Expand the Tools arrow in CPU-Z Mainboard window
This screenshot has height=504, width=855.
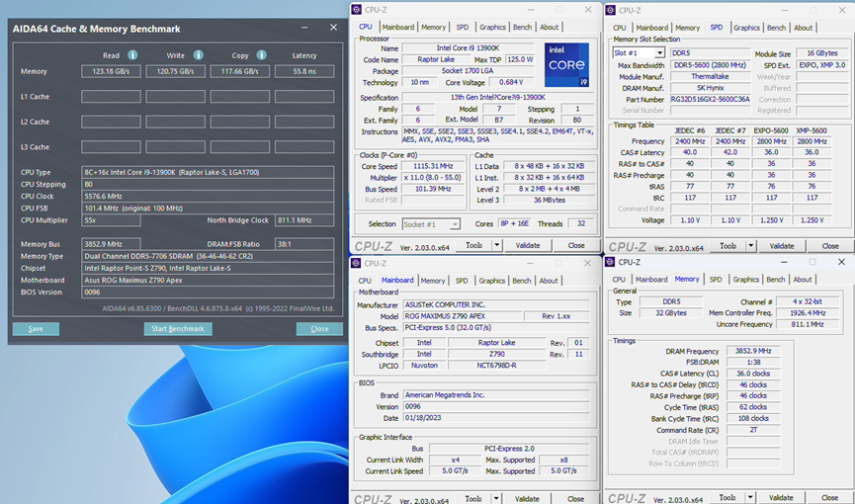click(496, 498)
